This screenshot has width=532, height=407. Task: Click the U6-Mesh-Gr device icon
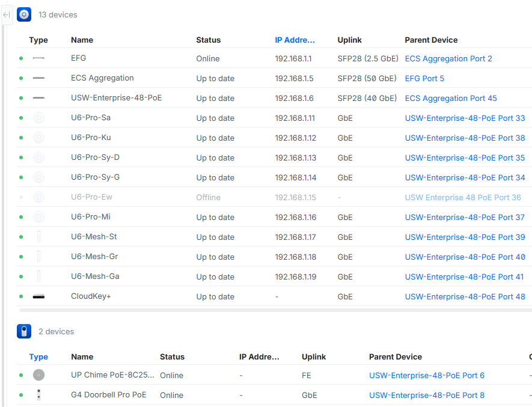[x=38, y=257]
